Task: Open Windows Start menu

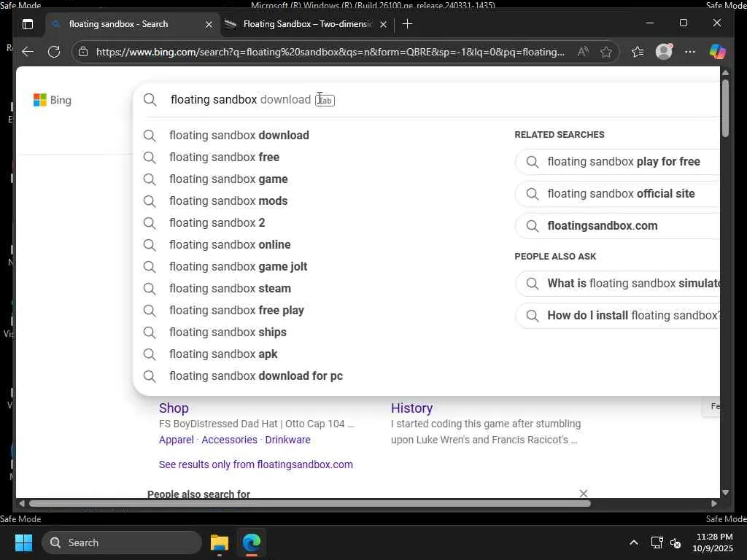Action: (x=23, y=542)
